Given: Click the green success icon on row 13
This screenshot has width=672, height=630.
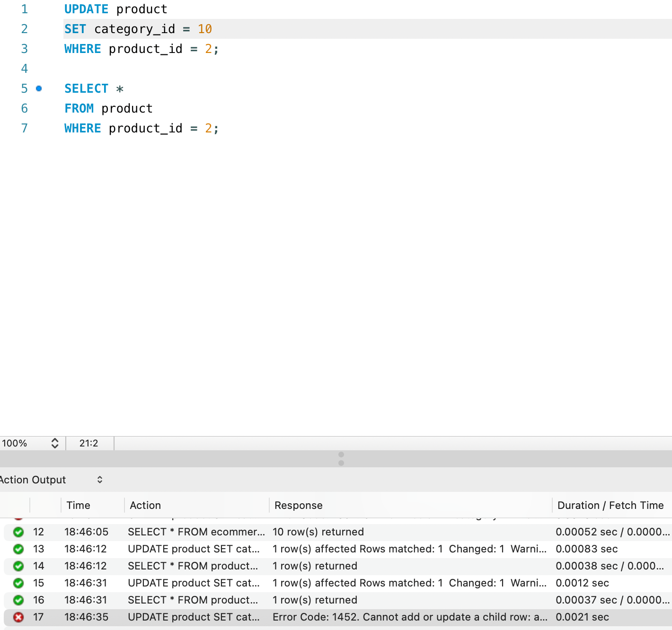Looking at the screenshot, I should click(18, 549).
